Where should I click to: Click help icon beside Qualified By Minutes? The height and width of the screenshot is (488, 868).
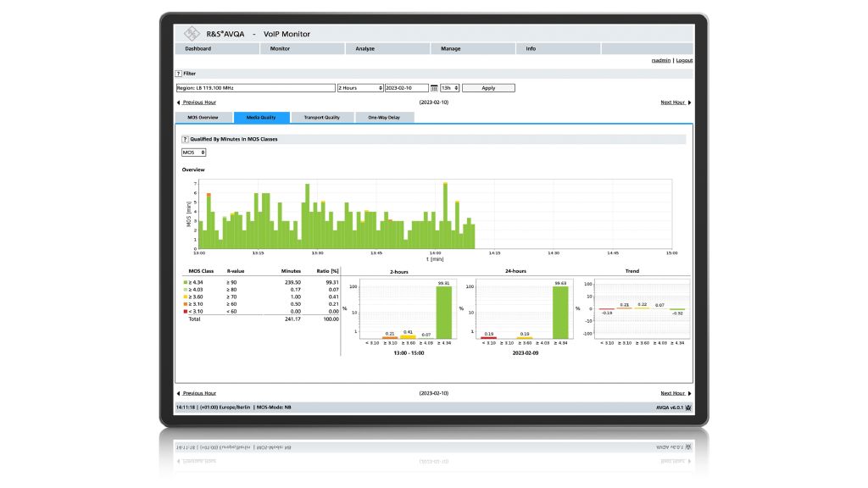click(x=185, y=138)
